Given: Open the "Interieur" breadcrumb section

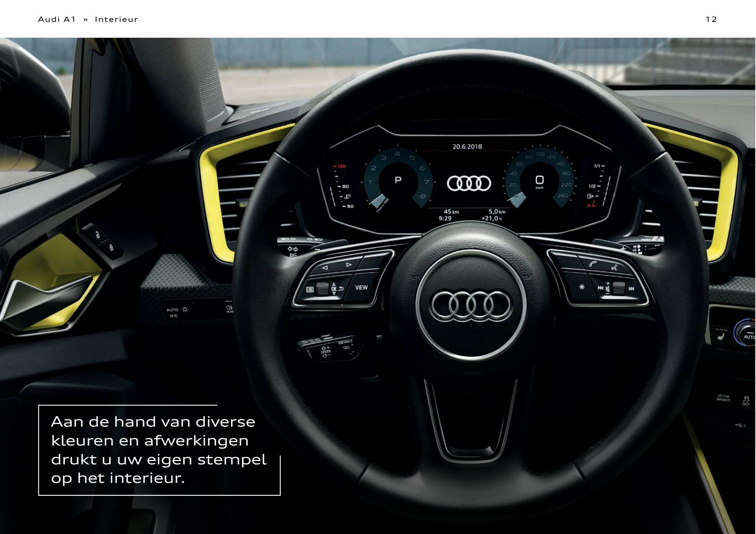Looking at the screenshot, I should (x=117, y=19).
